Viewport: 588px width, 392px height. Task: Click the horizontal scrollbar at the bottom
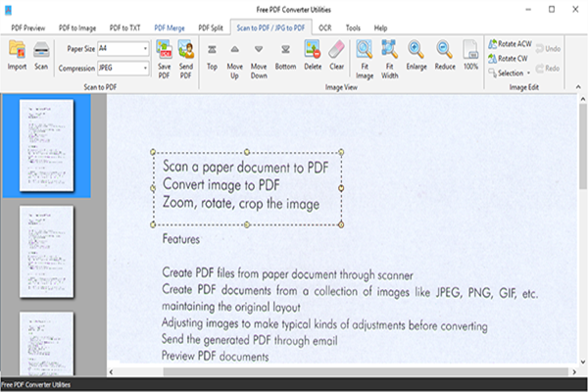click(x=343, y=371)
